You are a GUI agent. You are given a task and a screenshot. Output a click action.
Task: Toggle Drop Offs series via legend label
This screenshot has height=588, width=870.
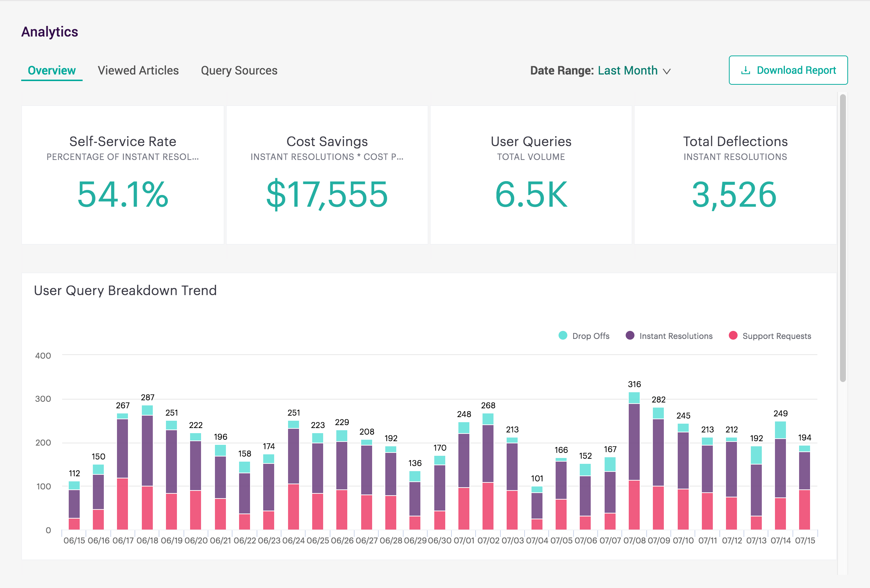tap(590, 336)
